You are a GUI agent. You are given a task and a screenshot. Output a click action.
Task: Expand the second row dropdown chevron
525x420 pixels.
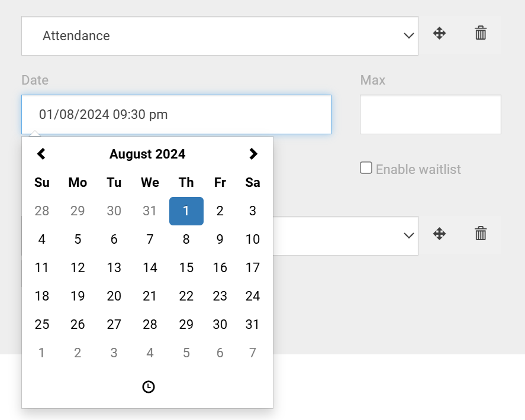coord(408,235)
